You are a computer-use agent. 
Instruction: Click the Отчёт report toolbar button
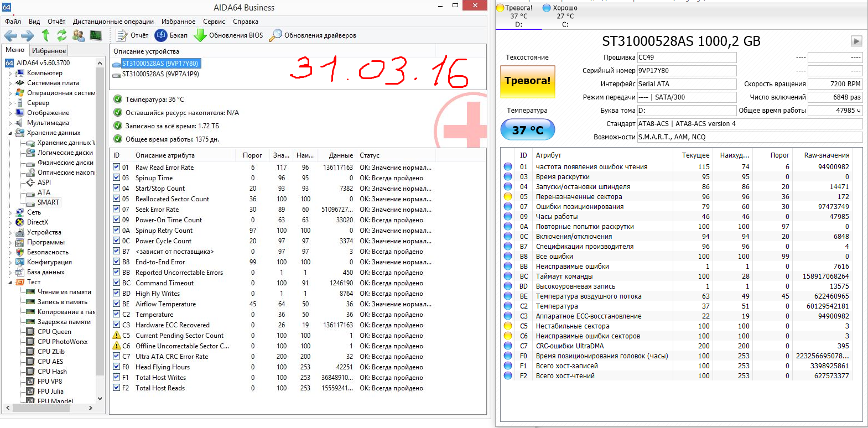point(132,35)
